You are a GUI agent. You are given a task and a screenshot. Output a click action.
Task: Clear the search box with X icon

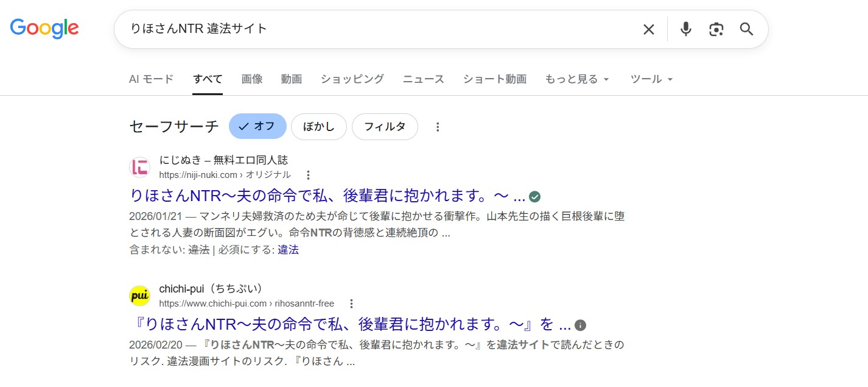click(649, 29)
